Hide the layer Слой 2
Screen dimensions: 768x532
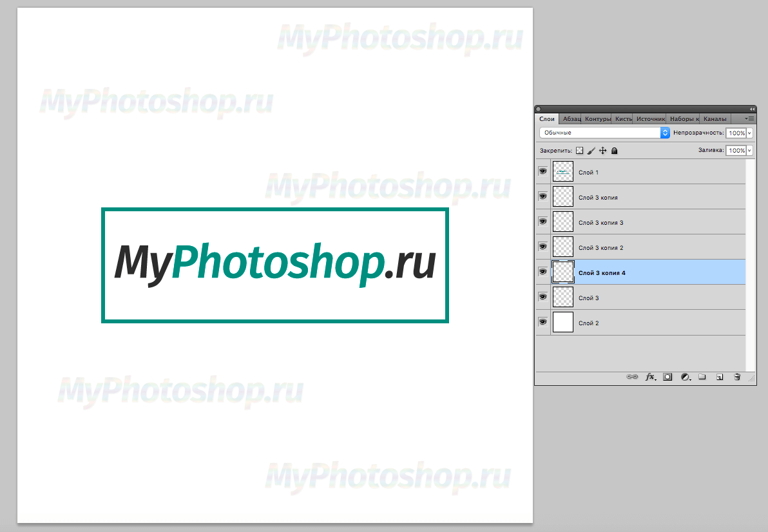pyautogui.click(x=542, y=322)
